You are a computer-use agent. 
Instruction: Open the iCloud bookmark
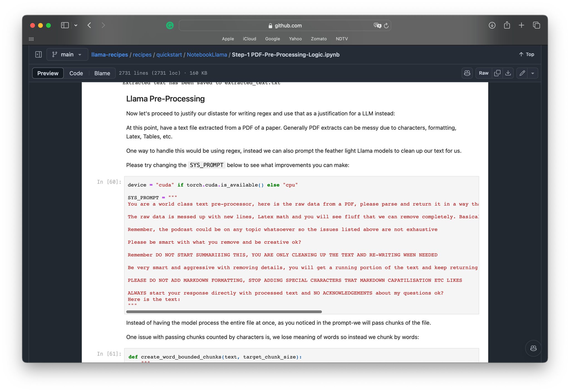click(249, 39)
